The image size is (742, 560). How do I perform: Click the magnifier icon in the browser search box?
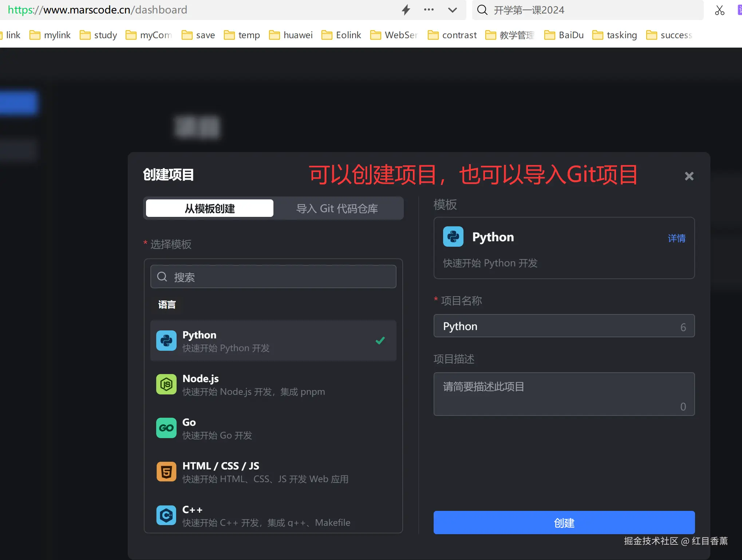pos(482,10)
